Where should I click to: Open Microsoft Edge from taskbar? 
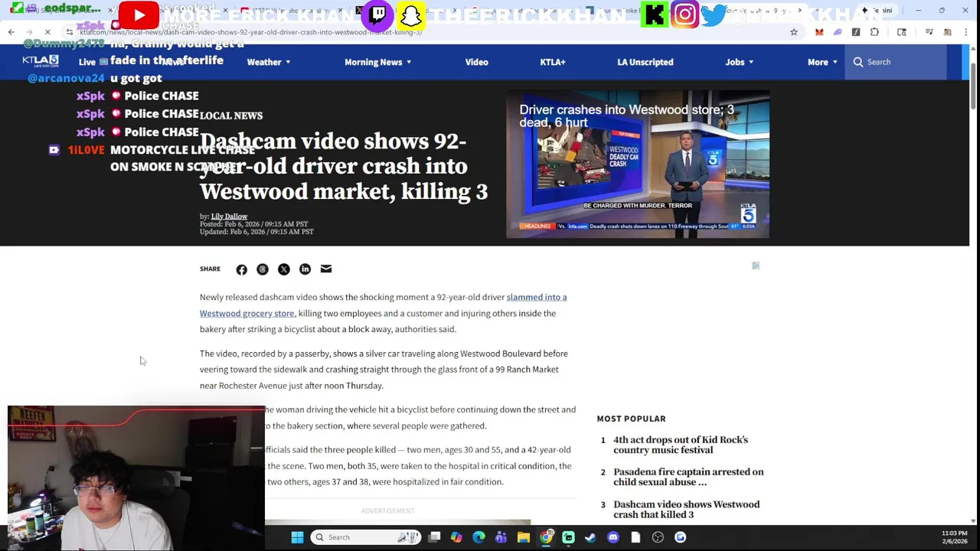[x=479, y=537]
